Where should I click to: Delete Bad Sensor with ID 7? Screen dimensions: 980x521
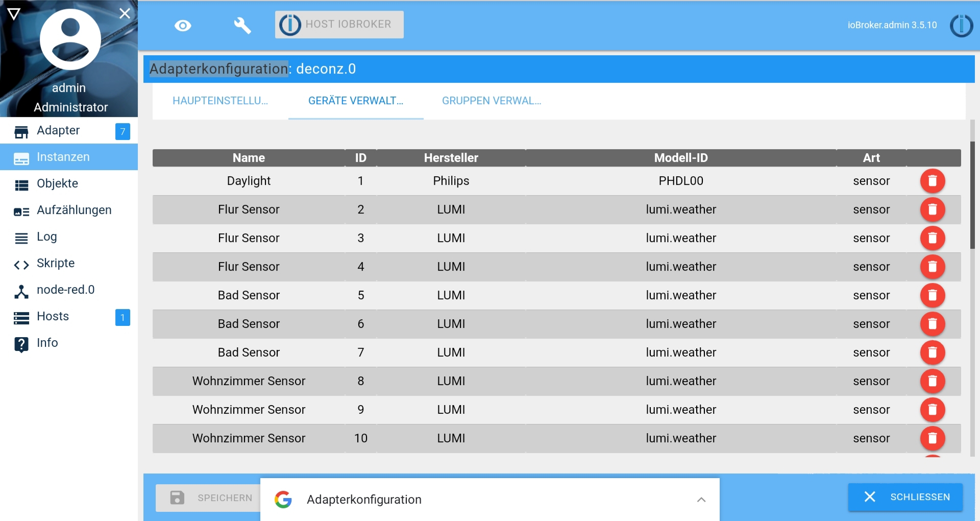[x=932, y=352]
